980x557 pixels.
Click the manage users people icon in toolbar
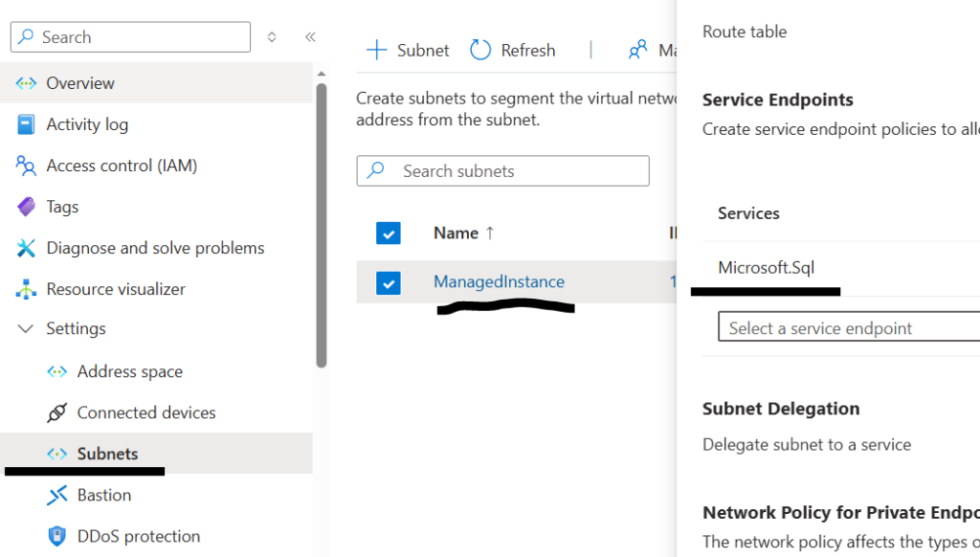pos(637,50)
